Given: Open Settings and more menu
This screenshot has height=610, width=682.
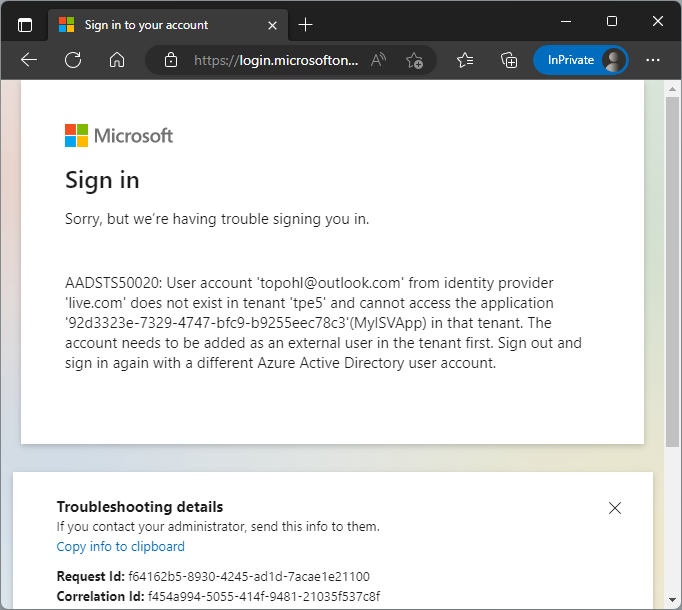Looking at the screenshot, I should (x=653, y=60).
